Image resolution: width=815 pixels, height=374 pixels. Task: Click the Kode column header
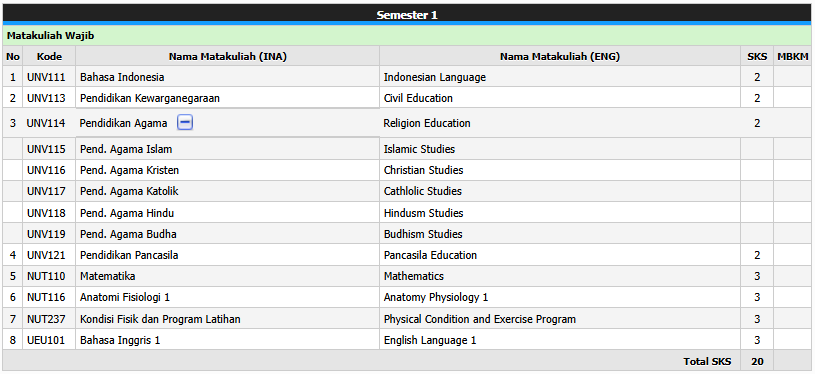click(x=50, y=57)
